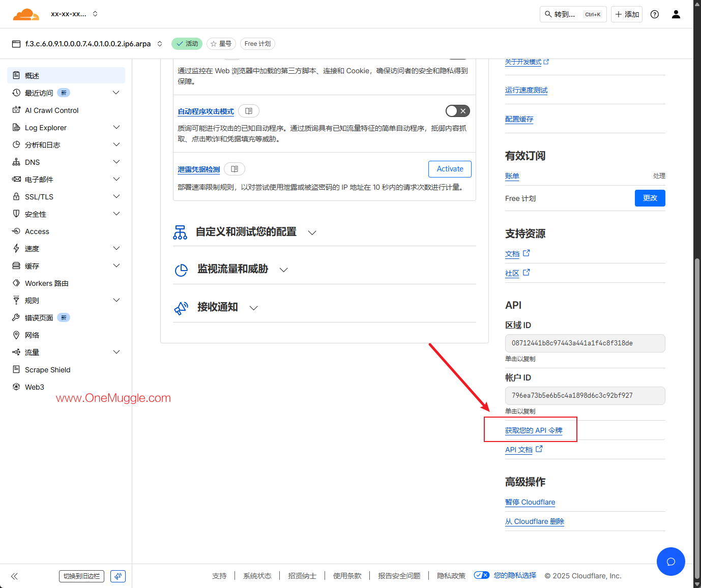Click the 错误页面 wrench icon

pyautogui.click(x=16, y=317)
